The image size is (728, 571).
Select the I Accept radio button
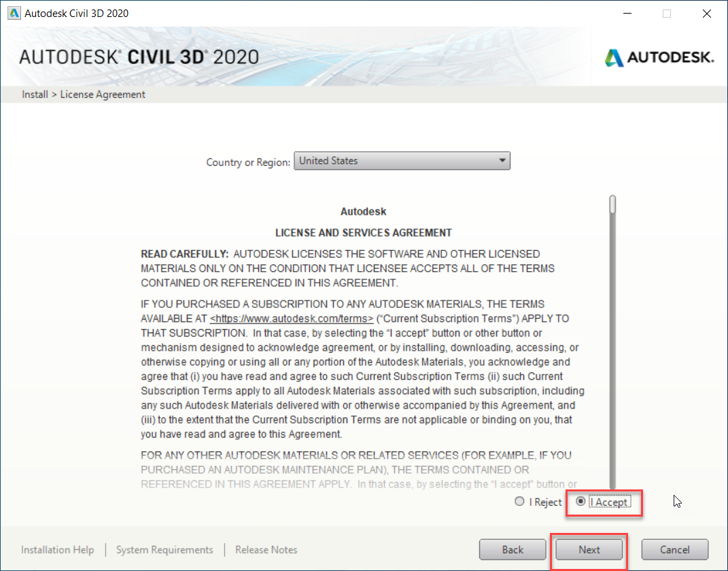point(581,502)
